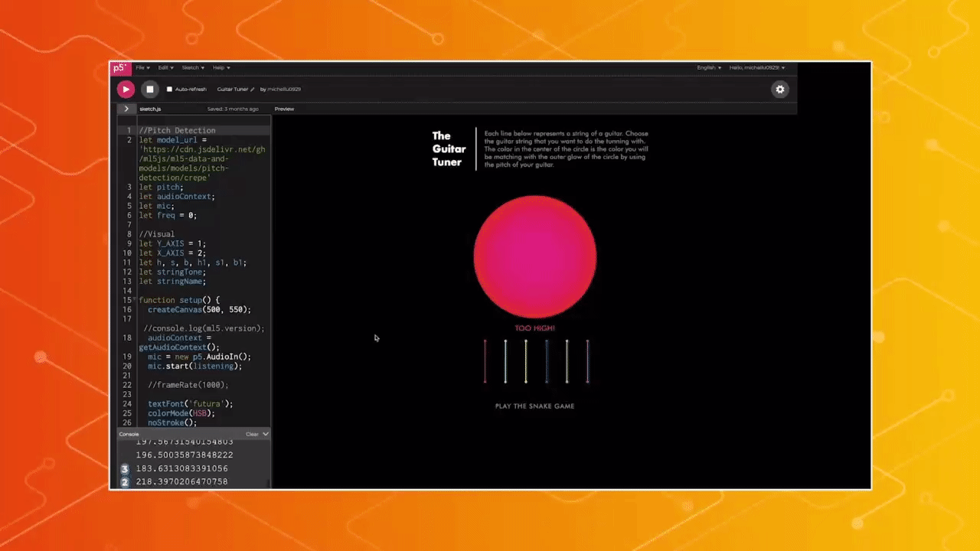Open the Sketch menu
Screen dimensions: 980x551
click(192, 68)
